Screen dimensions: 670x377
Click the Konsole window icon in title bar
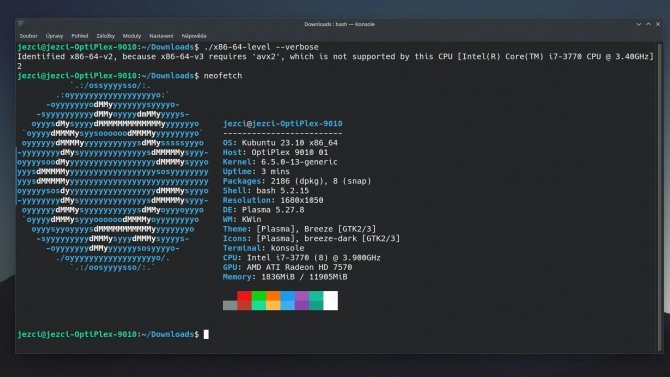point(21,24)
